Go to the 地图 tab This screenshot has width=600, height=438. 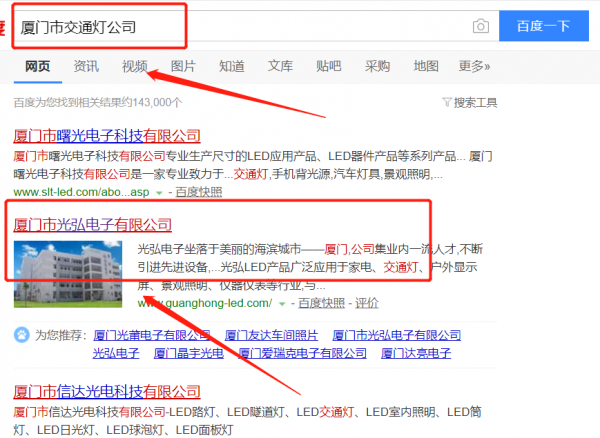coord(425,66)
